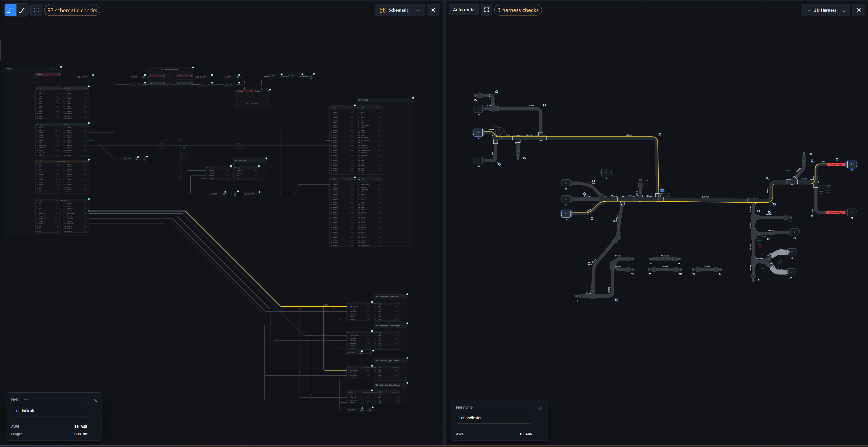This screenshot has width=868, height=447.
Task: Dismiss the schematic Net name card
Action: click(x=96, y=401)
